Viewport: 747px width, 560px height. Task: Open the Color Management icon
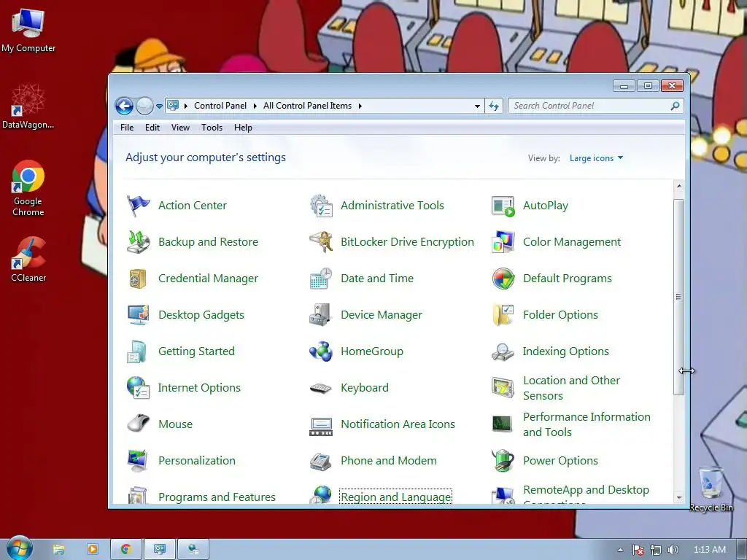tap(503, 242)
